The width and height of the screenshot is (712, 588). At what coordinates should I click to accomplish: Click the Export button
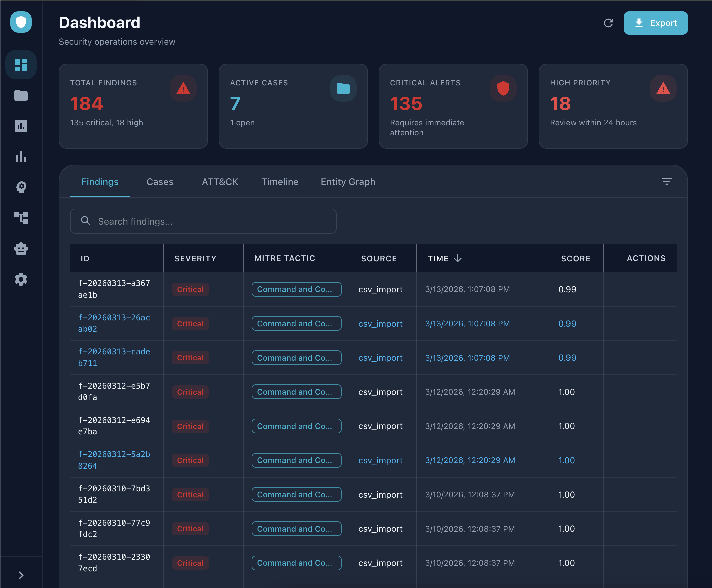click(655, 23)
